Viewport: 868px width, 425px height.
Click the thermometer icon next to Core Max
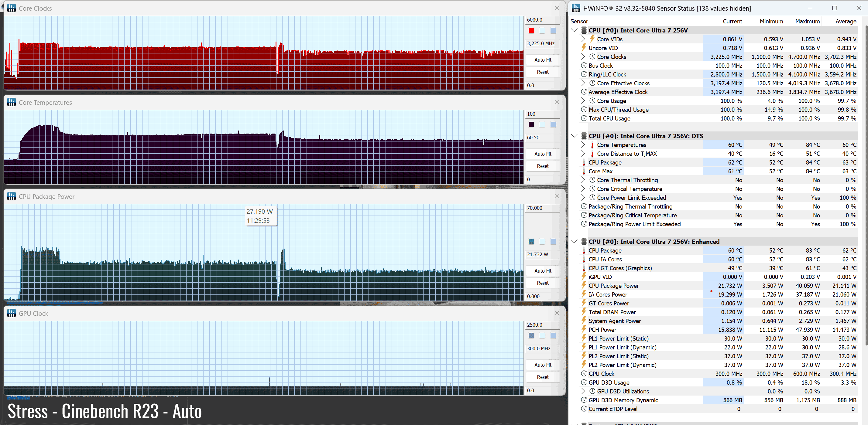coord(584,171)
